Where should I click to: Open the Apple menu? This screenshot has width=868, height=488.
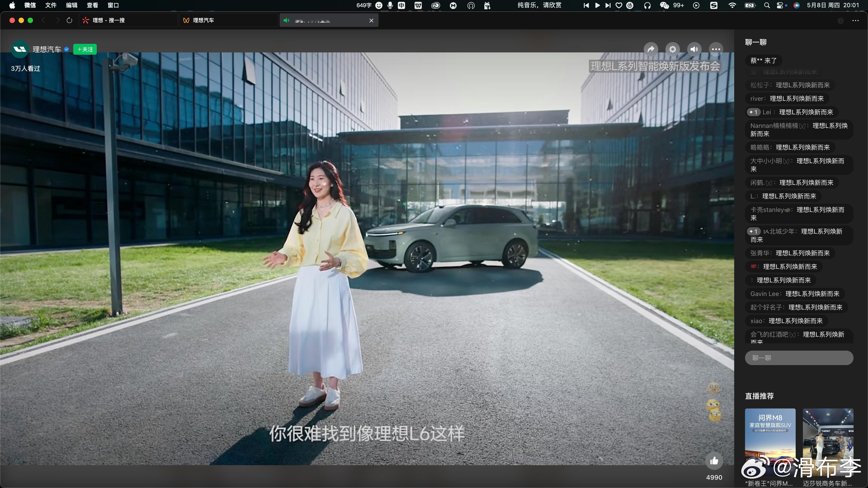(x=12, y=5)
